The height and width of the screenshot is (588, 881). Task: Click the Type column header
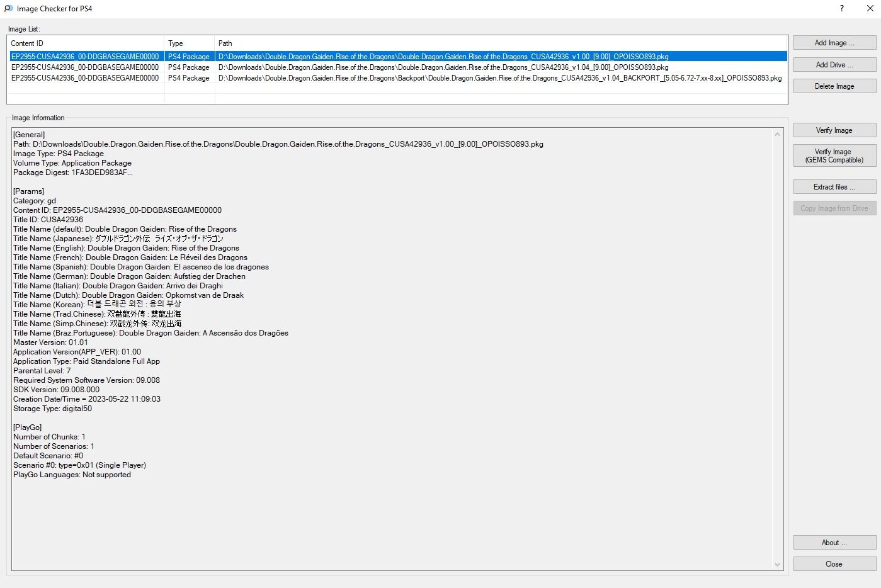[x=189, y=43]
